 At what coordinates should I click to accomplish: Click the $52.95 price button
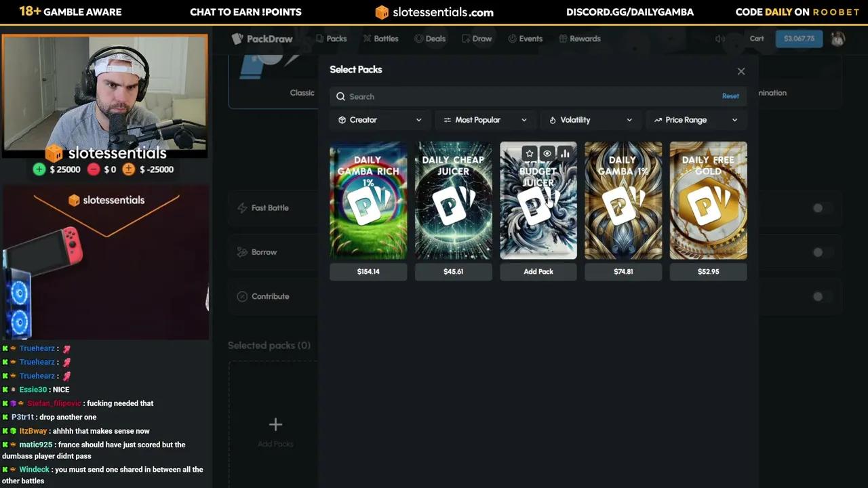708,272
